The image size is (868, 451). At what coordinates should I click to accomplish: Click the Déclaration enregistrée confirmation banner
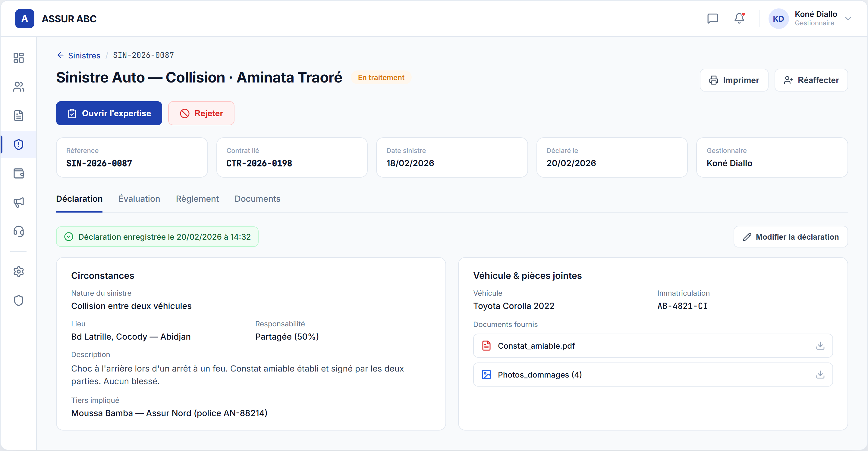point(157,237)
